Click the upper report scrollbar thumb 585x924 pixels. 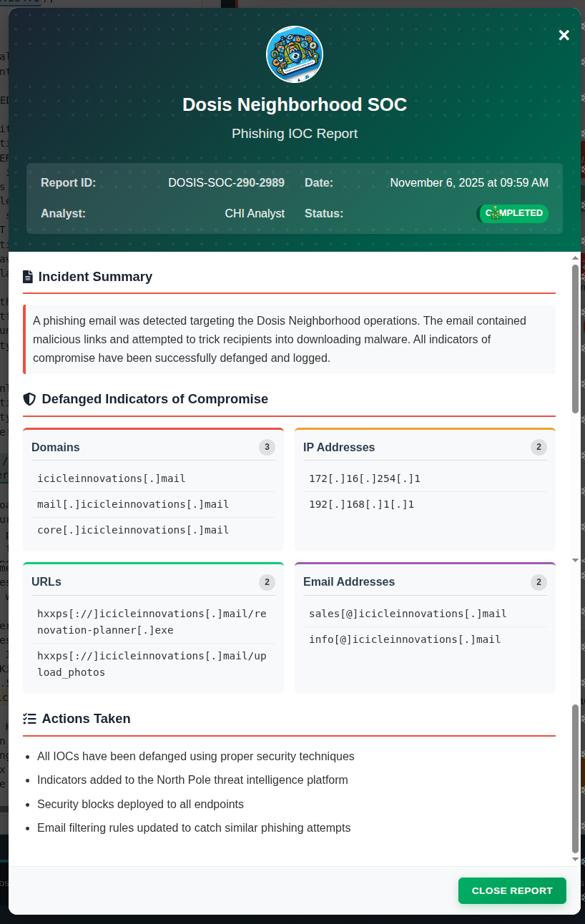(575, 338)
